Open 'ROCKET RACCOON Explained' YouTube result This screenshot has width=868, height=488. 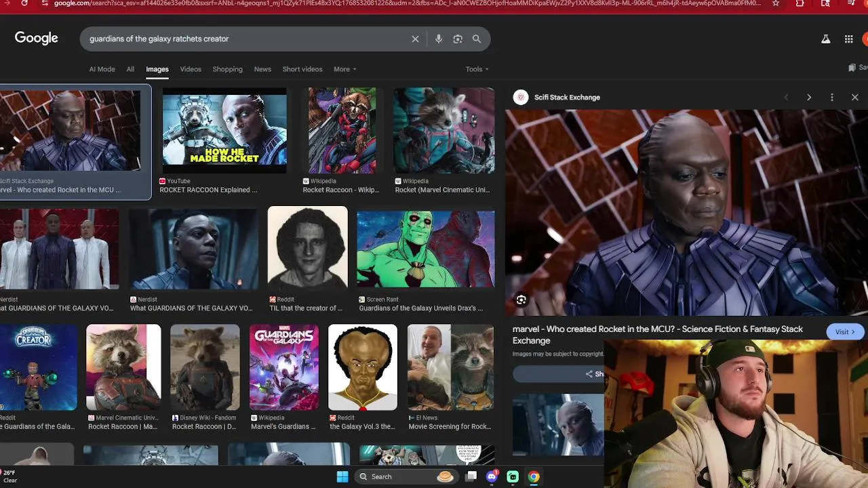(x=208, y=190)
